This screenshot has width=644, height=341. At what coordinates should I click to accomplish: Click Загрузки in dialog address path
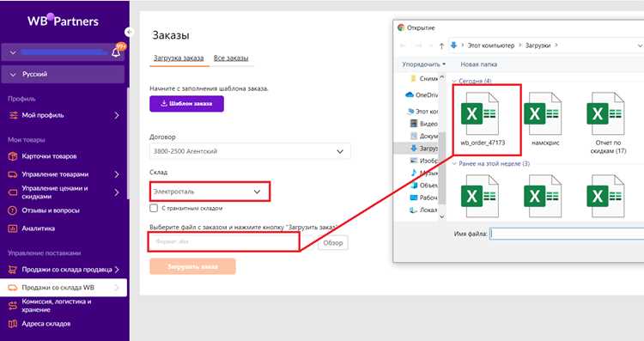tap(538, 46)
